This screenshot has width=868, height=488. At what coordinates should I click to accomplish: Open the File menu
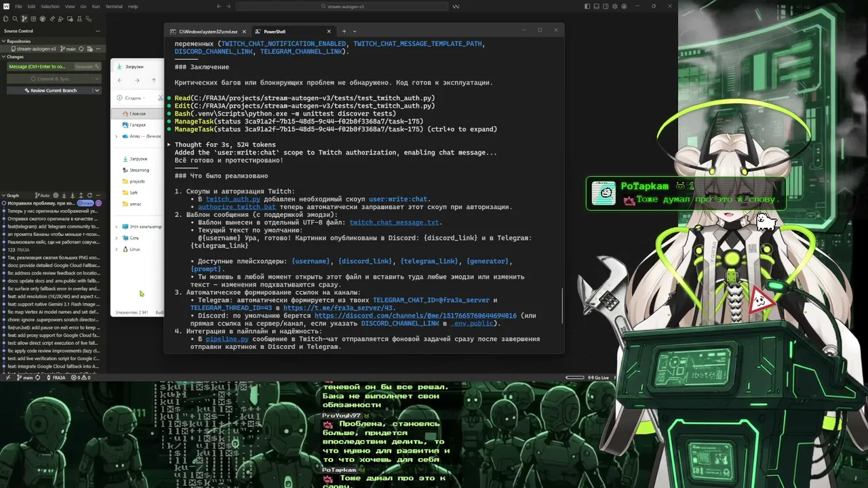(x=18, y=6)
